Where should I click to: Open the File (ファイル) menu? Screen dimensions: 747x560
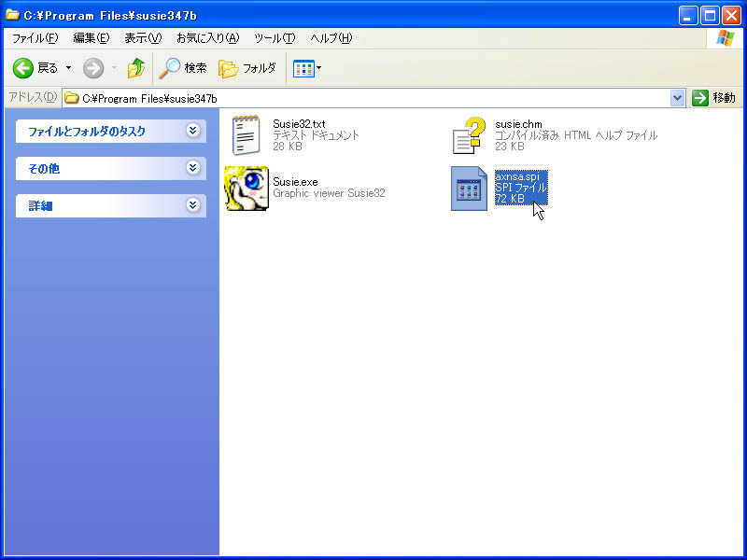tap(35, 38)
